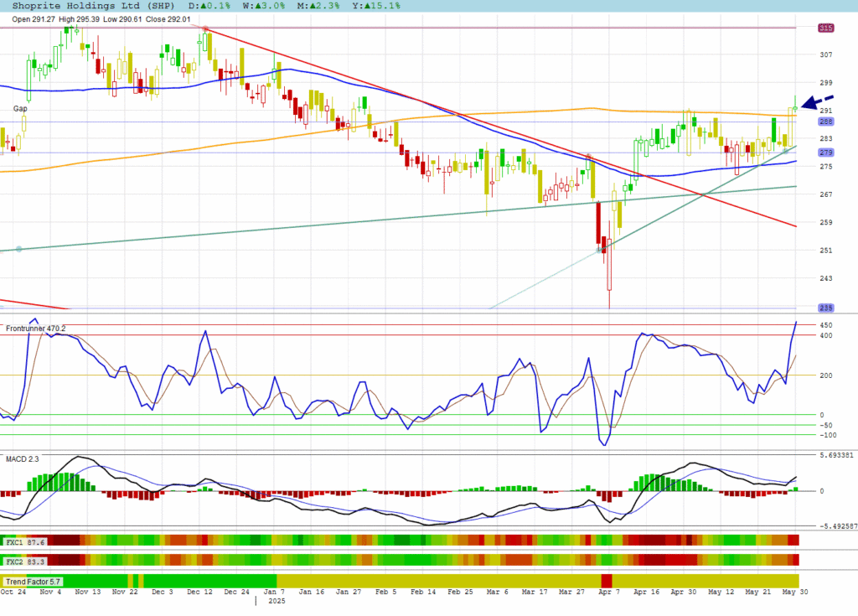
Task: Click the 5.693381 MACD axis value
Action: point(836,455)
